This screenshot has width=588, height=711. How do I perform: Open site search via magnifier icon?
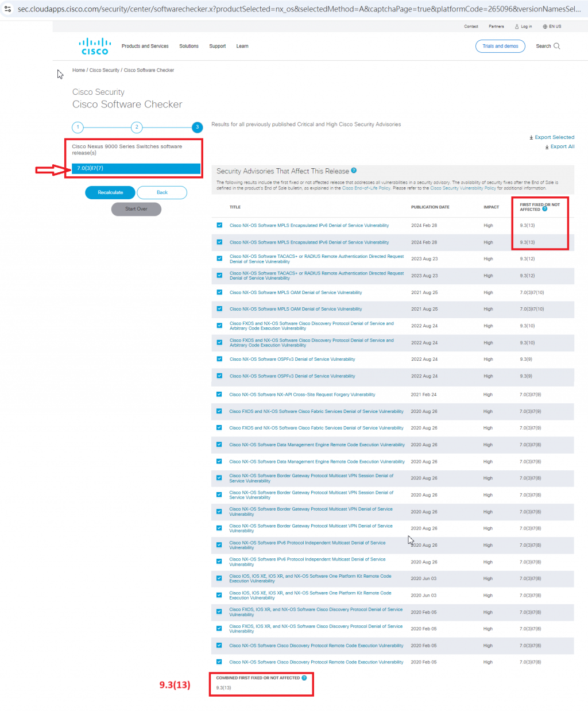point(557,46)
